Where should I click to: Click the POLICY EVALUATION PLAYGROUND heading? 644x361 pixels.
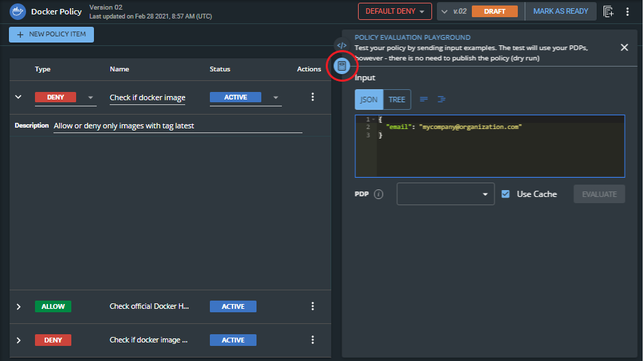[412, 38]
